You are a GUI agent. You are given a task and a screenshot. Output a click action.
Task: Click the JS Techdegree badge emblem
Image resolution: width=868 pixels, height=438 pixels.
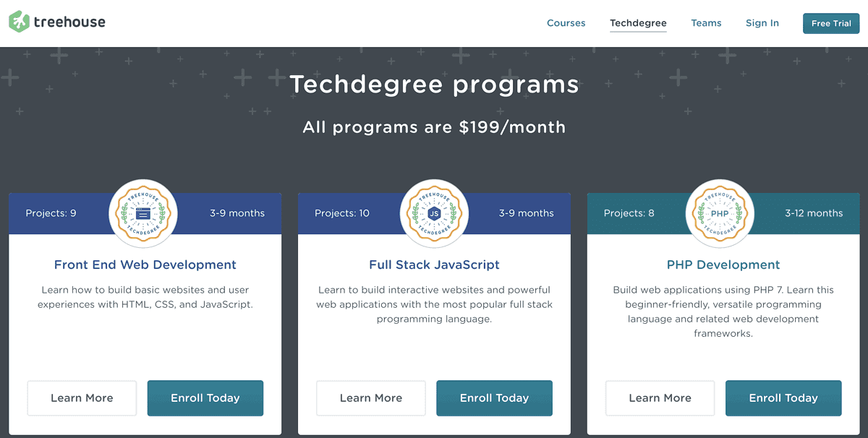434,213
